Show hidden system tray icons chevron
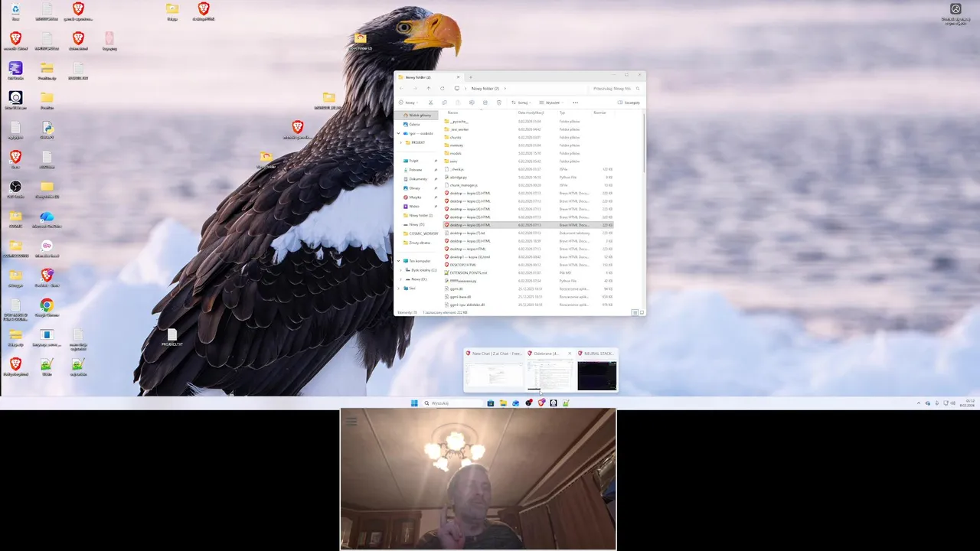980x551 pixels. 919,403
